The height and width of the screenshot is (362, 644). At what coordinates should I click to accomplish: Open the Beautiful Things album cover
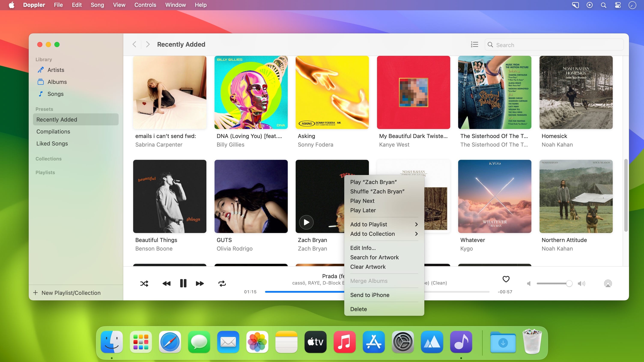[170, 196]
